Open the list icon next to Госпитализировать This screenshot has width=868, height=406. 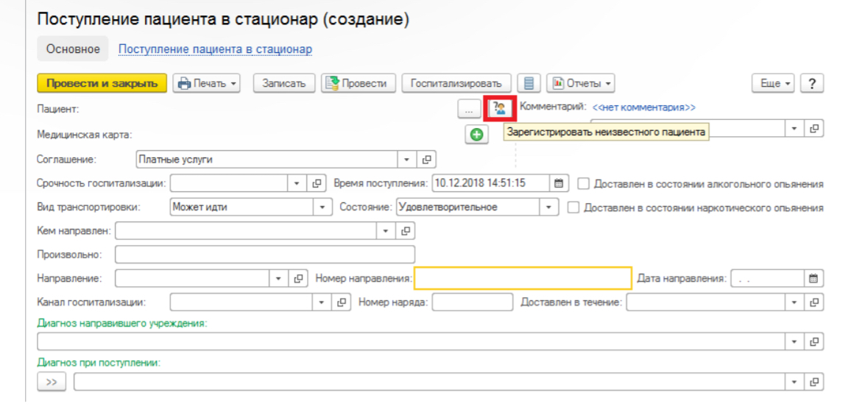point(529,84)
